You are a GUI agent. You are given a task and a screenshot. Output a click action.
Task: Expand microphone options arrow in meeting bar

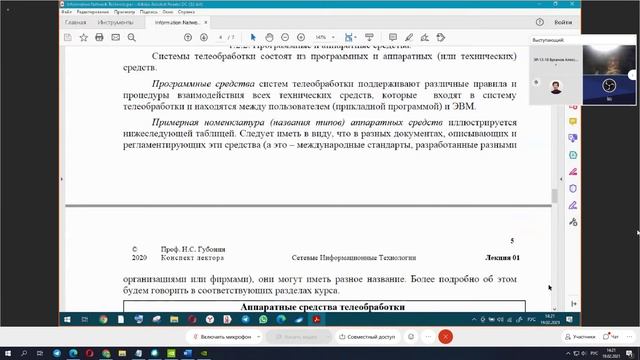(258, 337)
